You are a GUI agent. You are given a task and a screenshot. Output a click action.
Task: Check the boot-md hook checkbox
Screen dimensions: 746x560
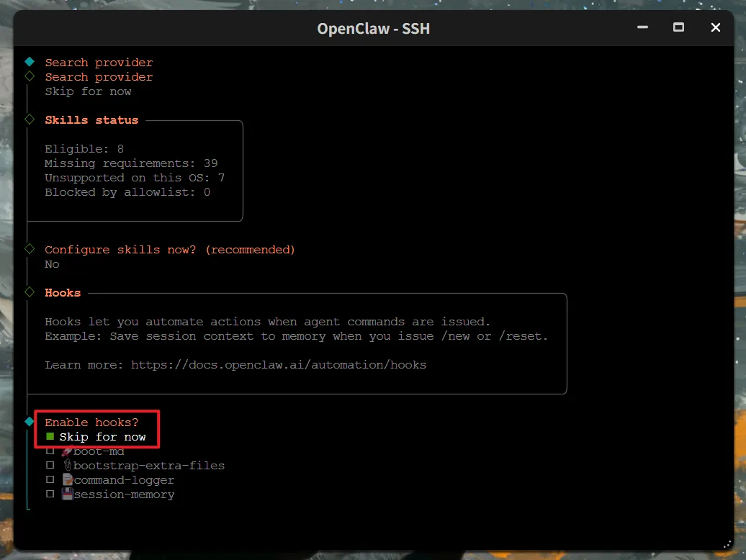[x=50, y=451]
